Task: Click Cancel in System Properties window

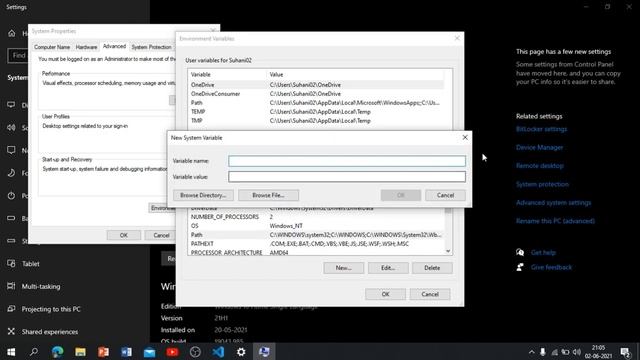Action: pos(161,235)
